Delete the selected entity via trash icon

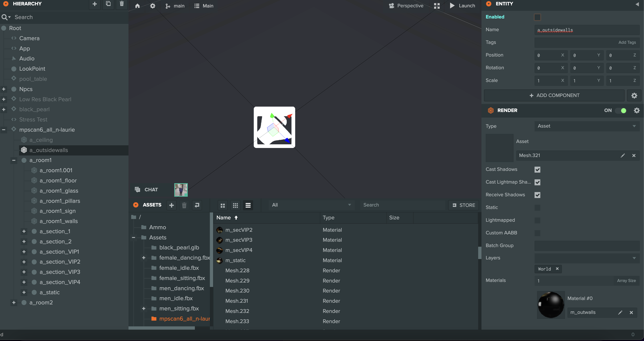[122, 4]
